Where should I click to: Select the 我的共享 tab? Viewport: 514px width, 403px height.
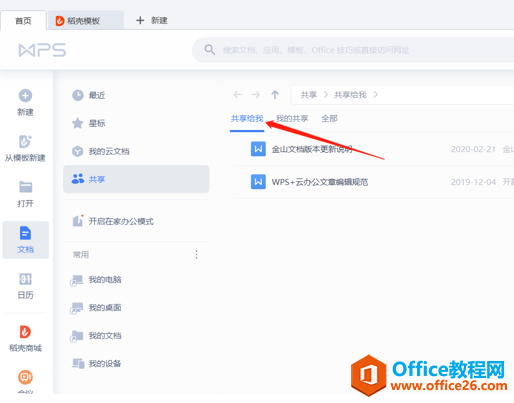click(292, 119)
